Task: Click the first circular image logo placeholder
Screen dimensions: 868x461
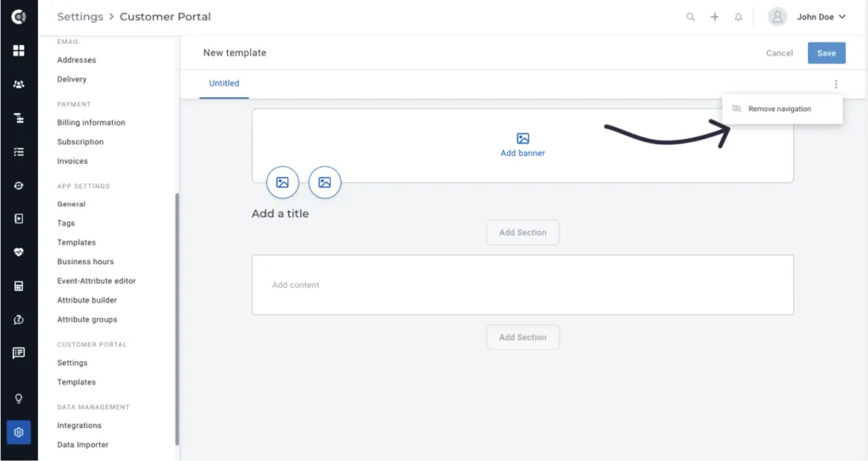Action: coord(282,182)
